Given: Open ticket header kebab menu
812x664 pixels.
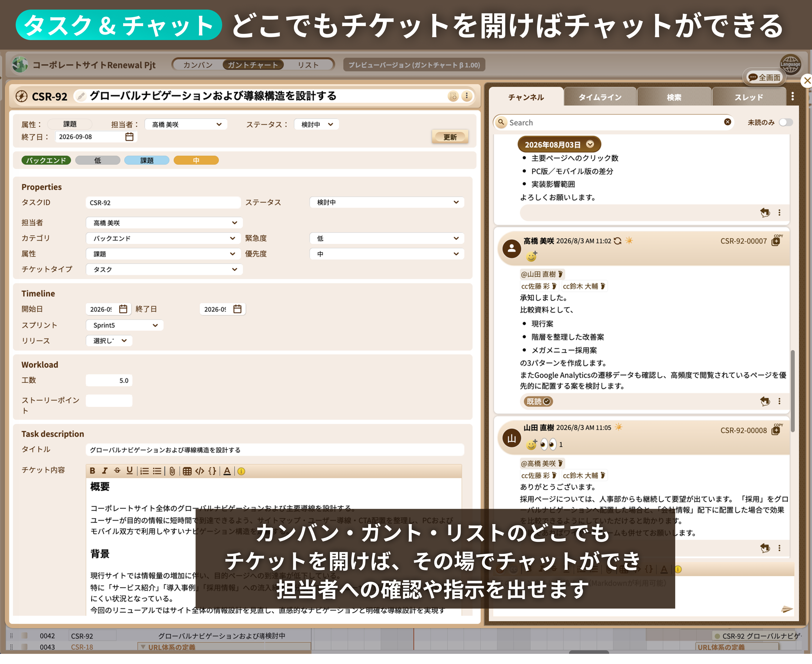Looking at the screenshot, I should (x=466, y=95).
